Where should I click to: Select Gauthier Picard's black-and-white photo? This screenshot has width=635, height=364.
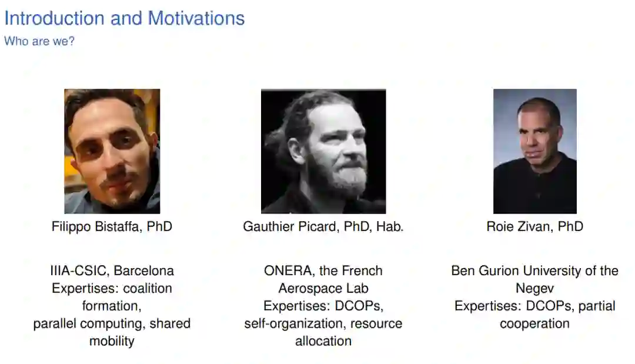click(x=323, y=151)
